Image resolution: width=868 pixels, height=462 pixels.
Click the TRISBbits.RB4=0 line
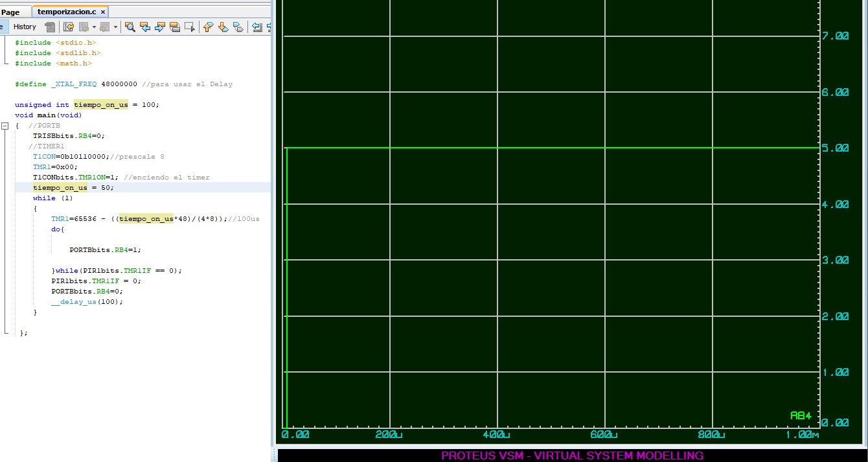(x=69, y=136)
